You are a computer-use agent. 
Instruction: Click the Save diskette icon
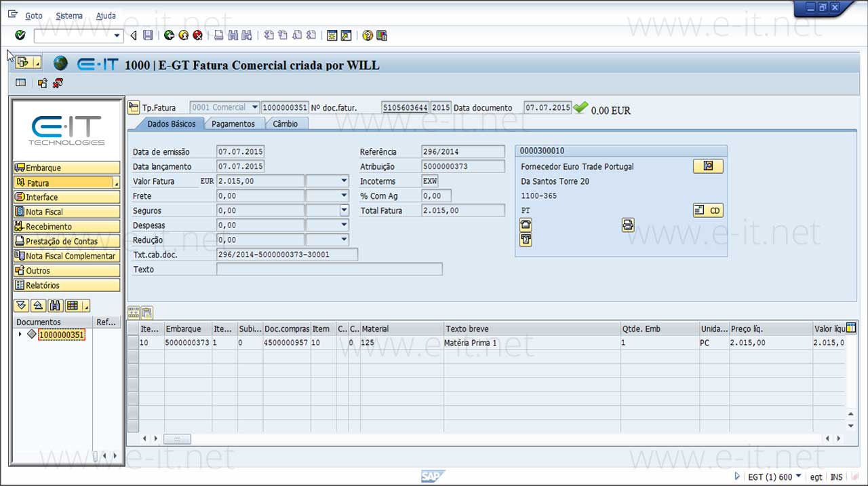[x=148, y=35]
